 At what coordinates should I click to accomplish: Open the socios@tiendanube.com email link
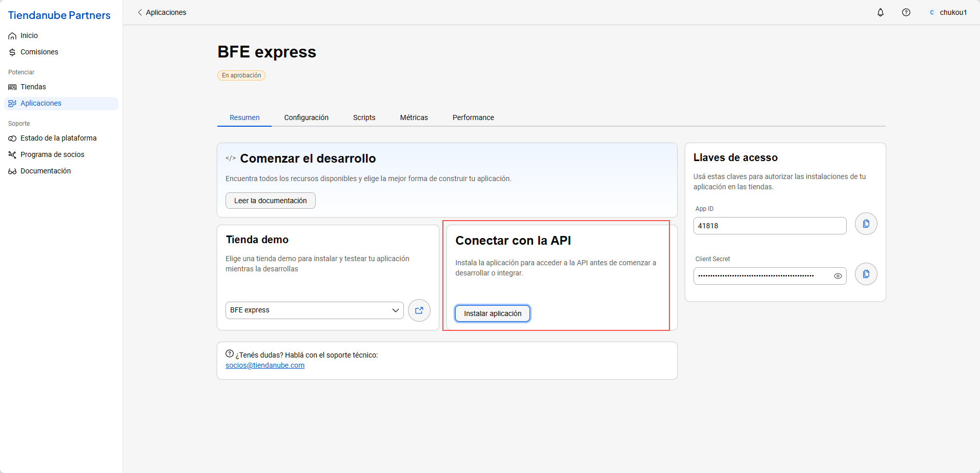[265, 365]
